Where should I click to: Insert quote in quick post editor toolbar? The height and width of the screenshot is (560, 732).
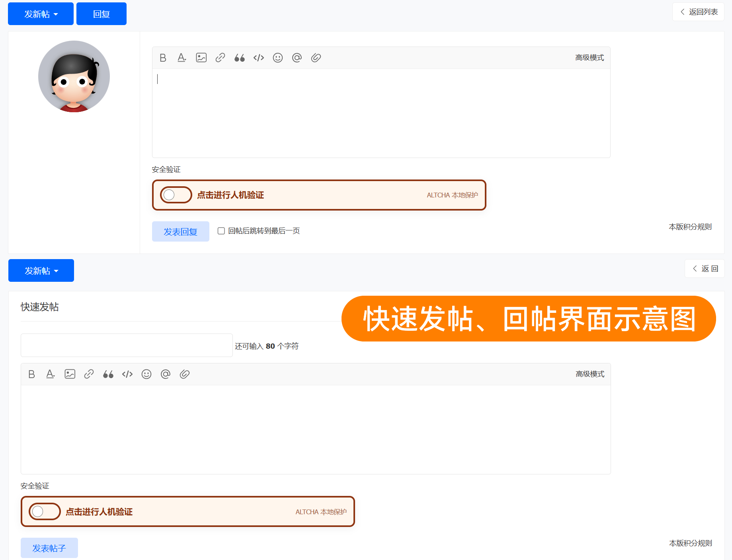click(108, 374)
